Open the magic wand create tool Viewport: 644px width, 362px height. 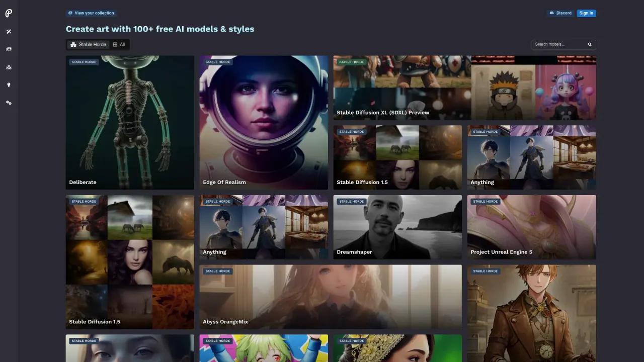tap(9, 32)
